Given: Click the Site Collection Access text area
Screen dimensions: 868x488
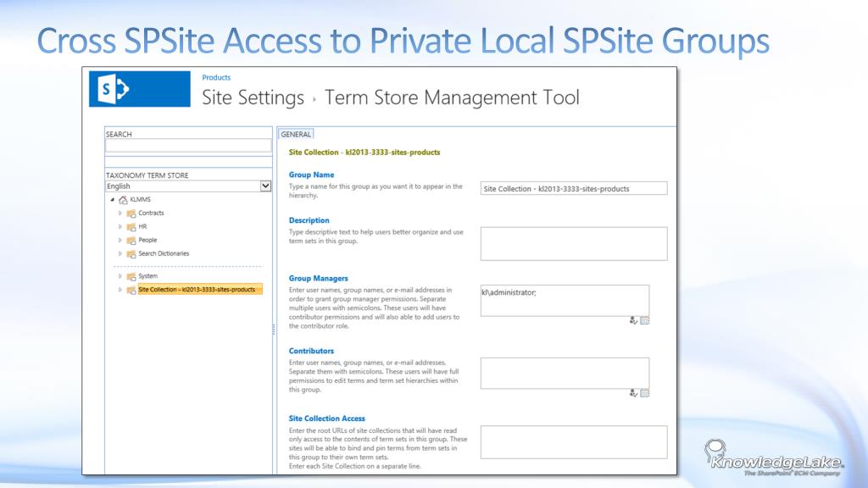Looking at the screenshot, I should point(574,442).
